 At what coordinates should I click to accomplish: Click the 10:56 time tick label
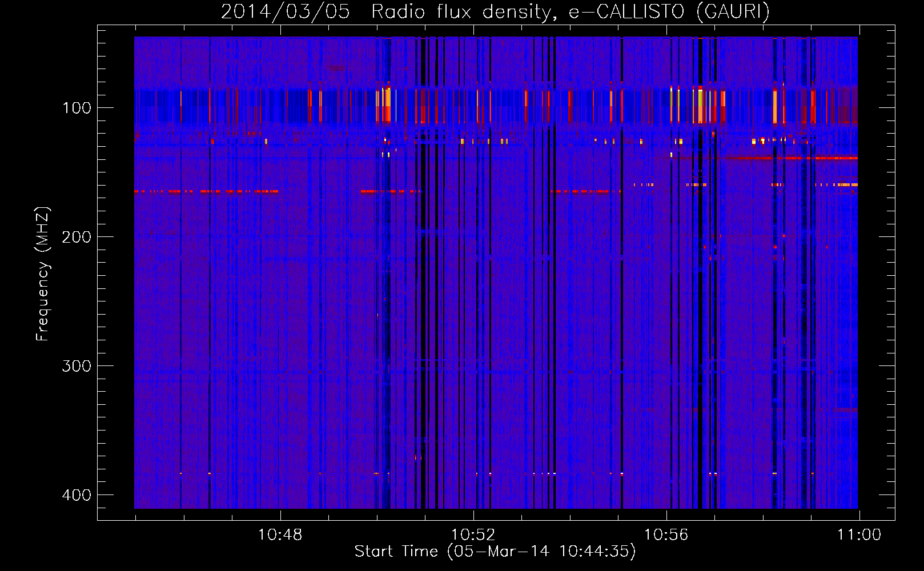coord(666,535)
